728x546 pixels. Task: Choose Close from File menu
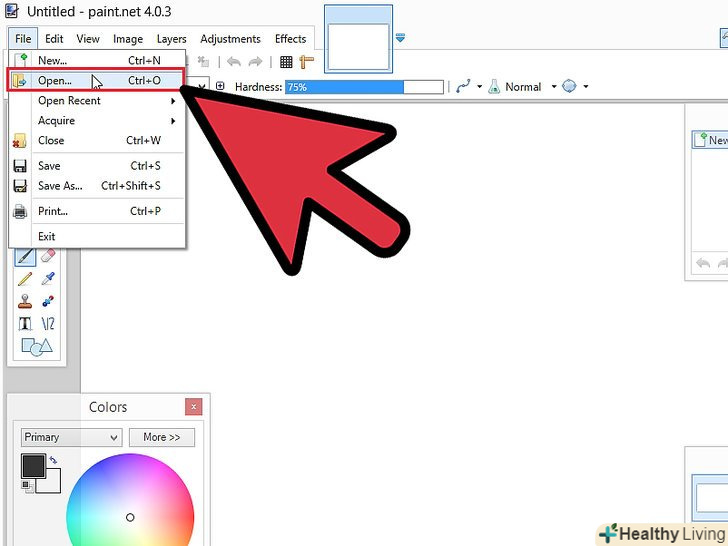click(x=97, y=141)
